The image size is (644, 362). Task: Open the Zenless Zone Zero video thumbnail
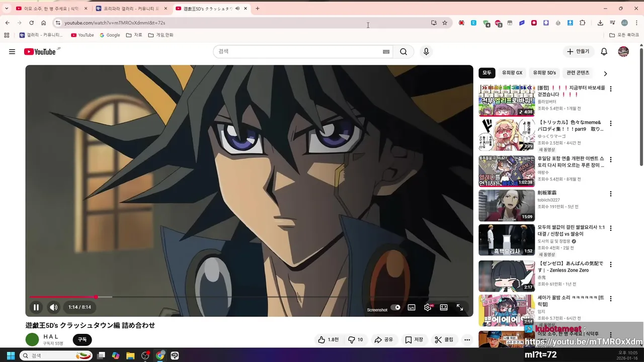[507, 276]
